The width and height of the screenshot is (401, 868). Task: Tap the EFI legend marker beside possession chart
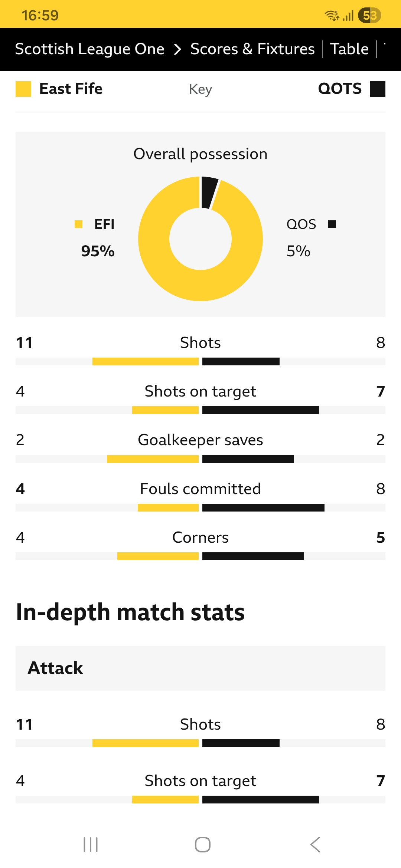point(78,224)
